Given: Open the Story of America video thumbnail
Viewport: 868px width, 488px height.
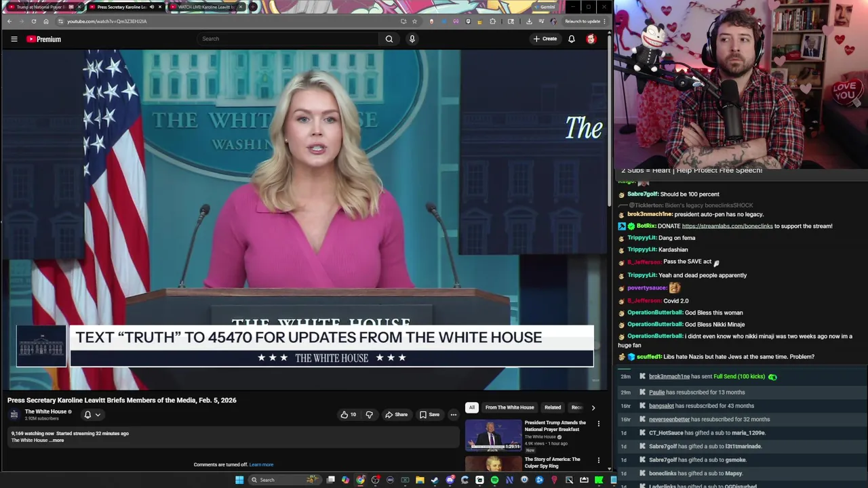Looking at the screenshot, I should [493, 464].
